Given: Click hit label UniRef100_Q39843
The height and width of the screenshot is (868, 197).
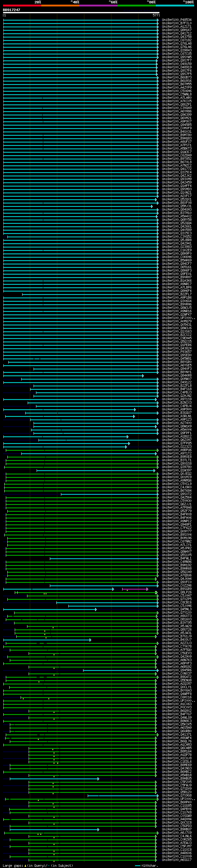Looking at the screenshot, I should pos(176,50).
